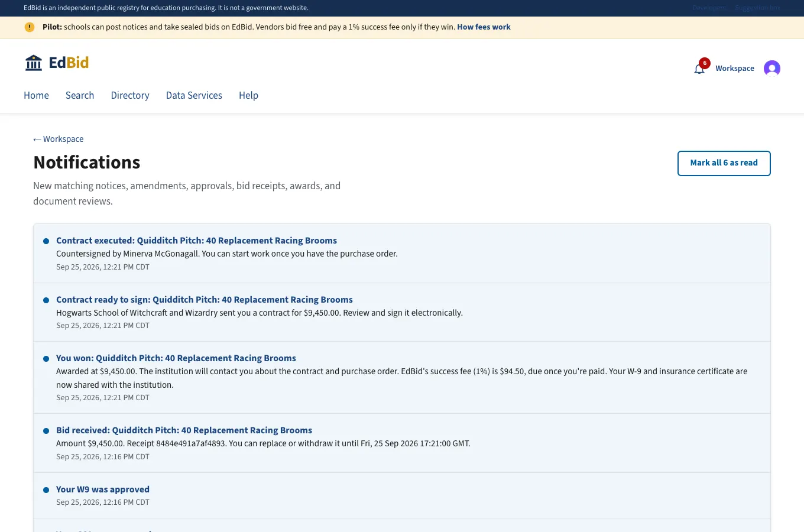Click Mark all 6 as read button
Screen dimensions: 804x532
tap(724, 163)
